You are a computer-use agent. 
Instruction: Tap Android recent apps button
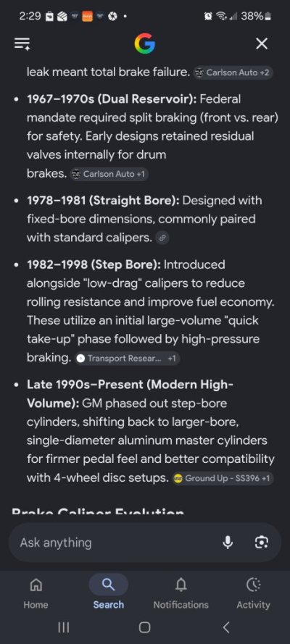(x=63, y=627)
